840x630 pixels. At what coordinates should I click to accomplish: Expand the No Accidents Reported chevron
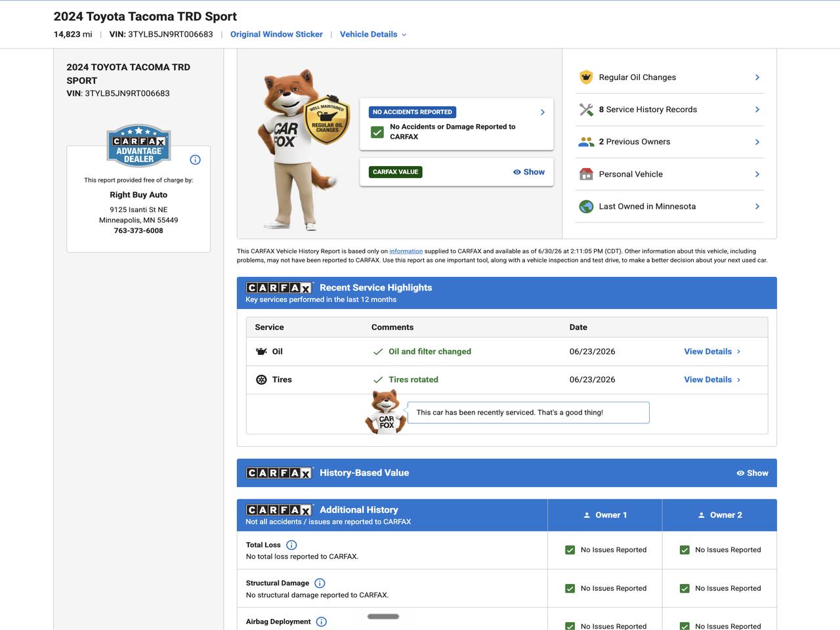(x=543, y=112)
